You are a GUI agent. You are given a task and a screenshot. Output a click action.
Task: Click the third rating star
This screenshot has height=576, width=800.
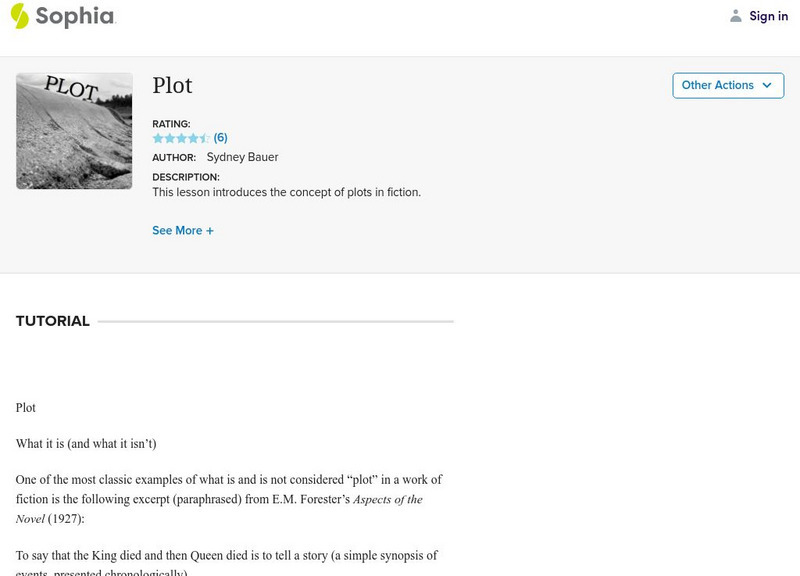181,138
